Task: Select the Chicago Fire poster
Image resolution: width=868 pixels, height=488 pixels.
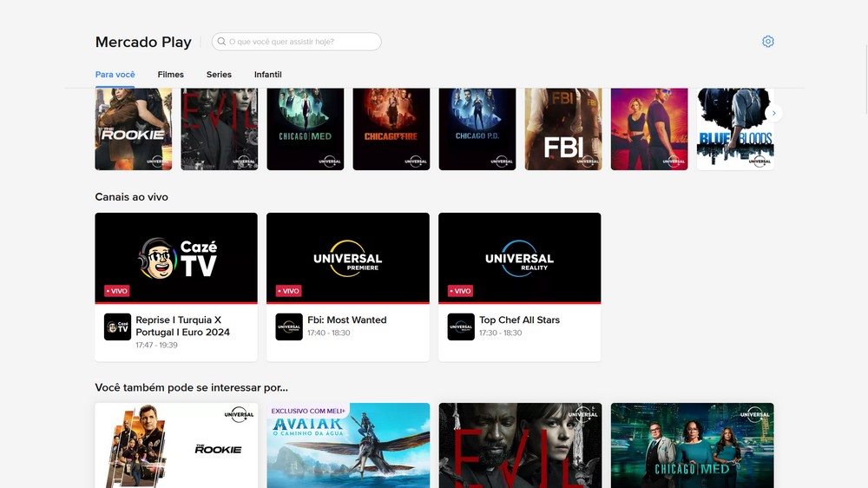Action: [x=391, y=129]
